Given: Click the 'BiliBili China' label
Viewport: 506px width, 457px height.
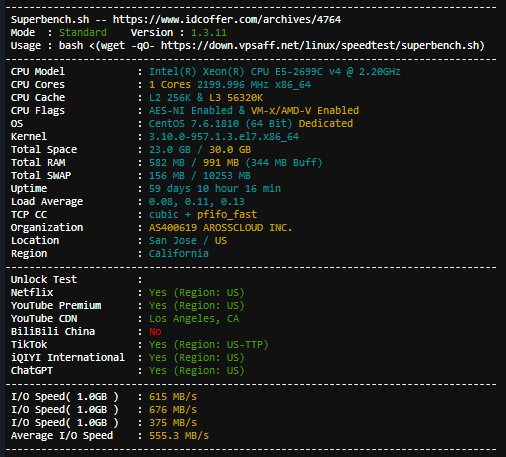Looking at the screenshot, I should 53,332.
